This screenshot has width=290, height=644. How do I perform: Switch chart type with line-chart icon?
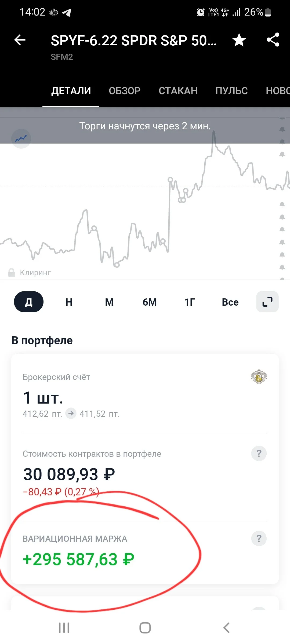tap(21, 139)
